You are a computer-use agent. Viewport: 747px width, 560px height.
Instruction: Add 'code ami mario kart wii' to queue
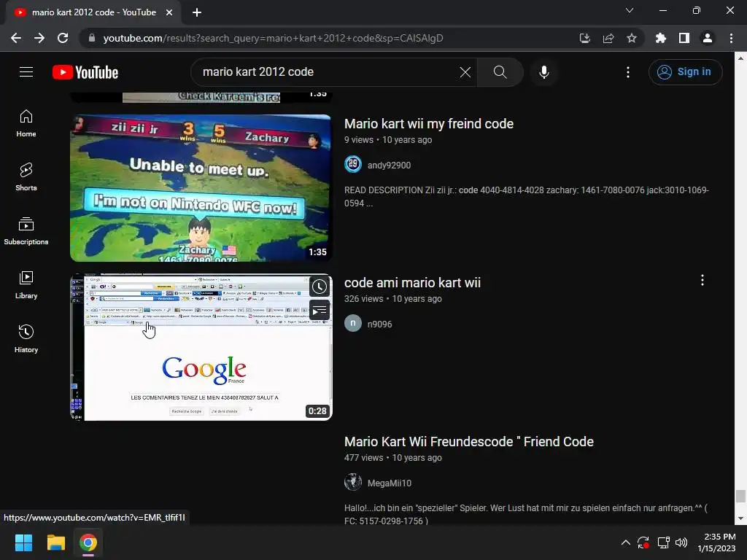click(320, 311)
